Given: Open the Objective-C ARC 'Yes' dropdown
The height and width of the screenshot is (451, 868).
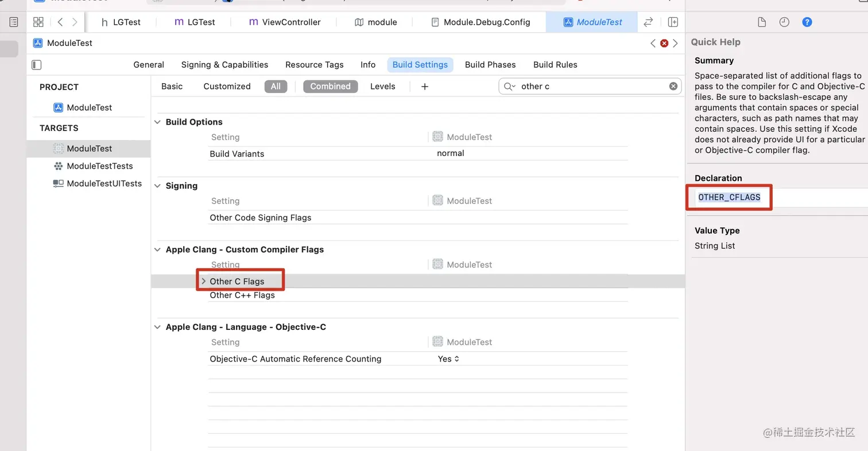Looking at the screenshot, I should [x=448, y=359].
